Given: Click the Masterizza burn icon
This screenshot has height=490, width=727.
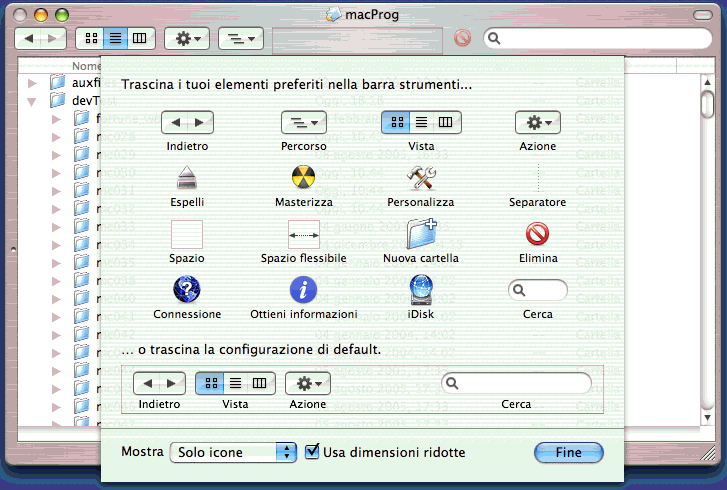Looking at the screenshot, I should pyautogui.click(x=303, y=178).
